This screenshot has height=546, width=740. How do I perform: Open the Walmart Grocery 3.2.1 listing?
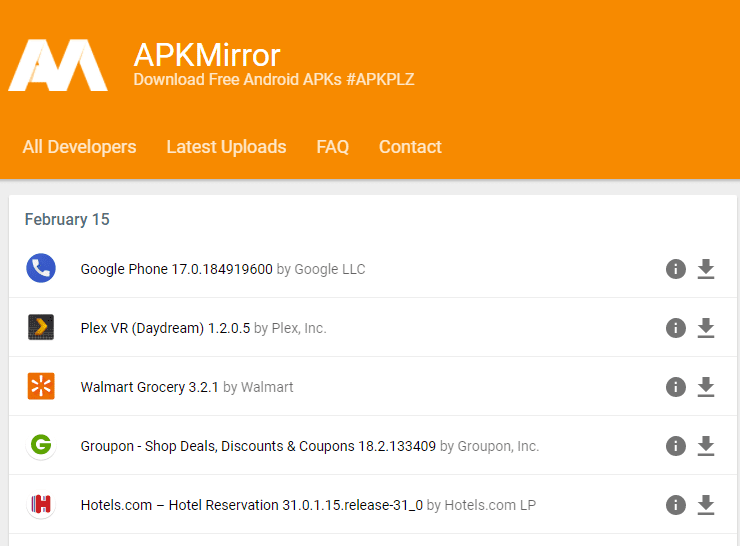tap(150, 387)
